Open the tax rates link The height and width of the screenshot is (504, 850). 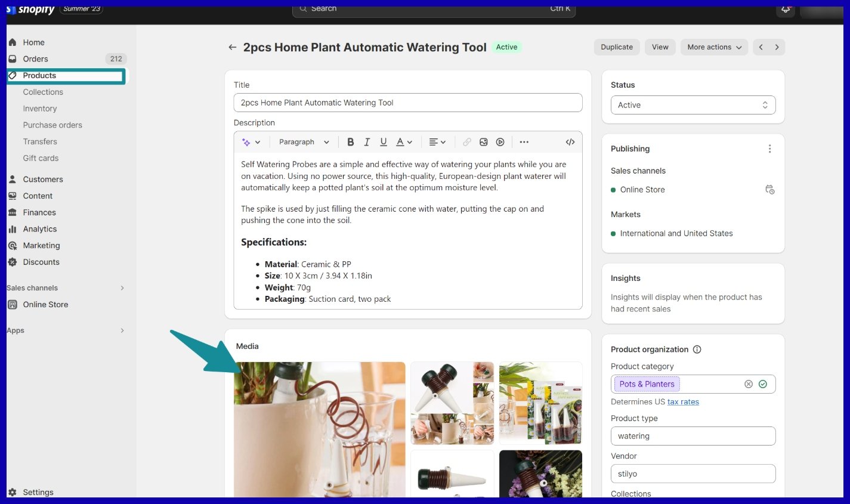click(x=683, y=402)
